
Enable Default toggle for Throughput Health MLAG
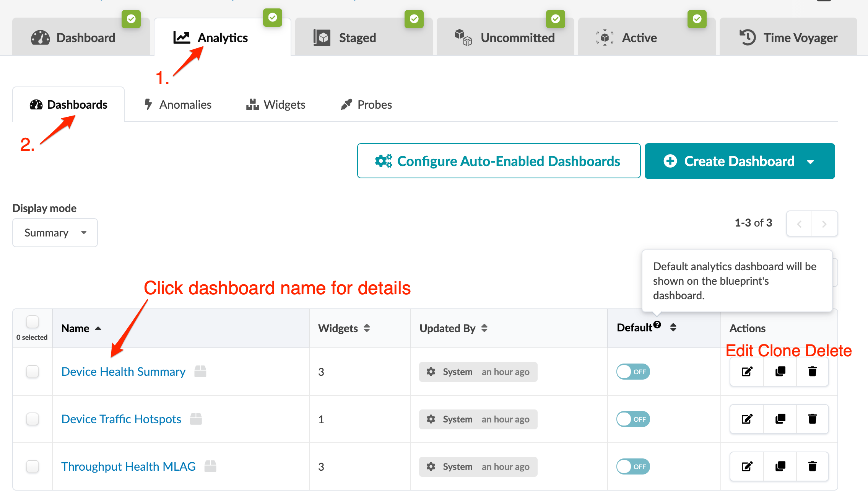pos(633,466)
